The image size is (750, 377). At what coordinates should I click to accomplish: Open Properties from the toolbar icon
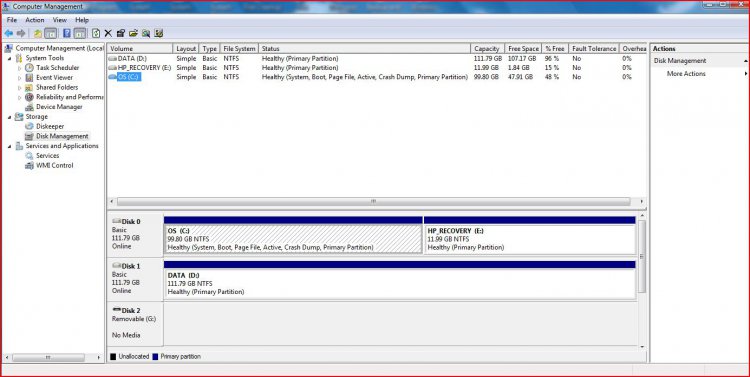click(121, 33)
